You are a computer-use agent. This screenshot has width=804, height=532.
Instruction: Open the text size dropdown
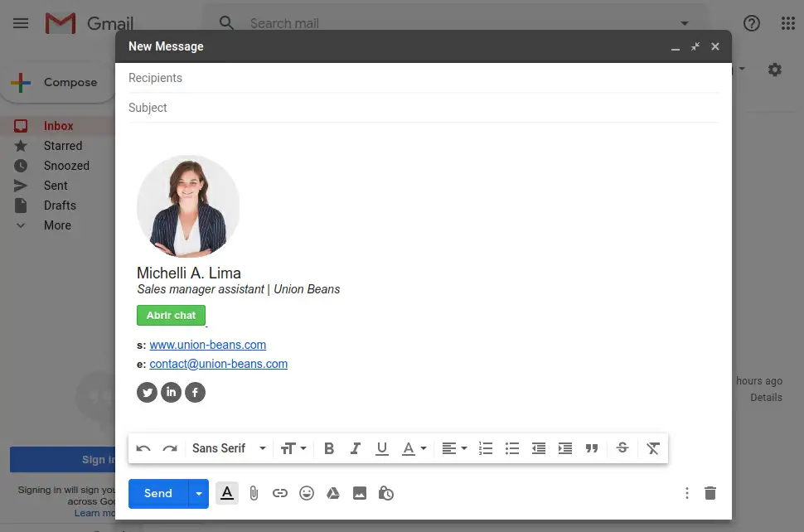click(293, 448)
